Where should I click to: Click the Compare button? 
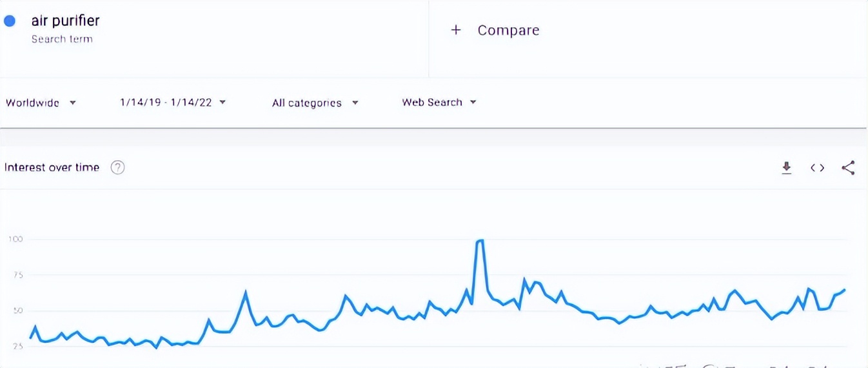click(x=508, y=30)
